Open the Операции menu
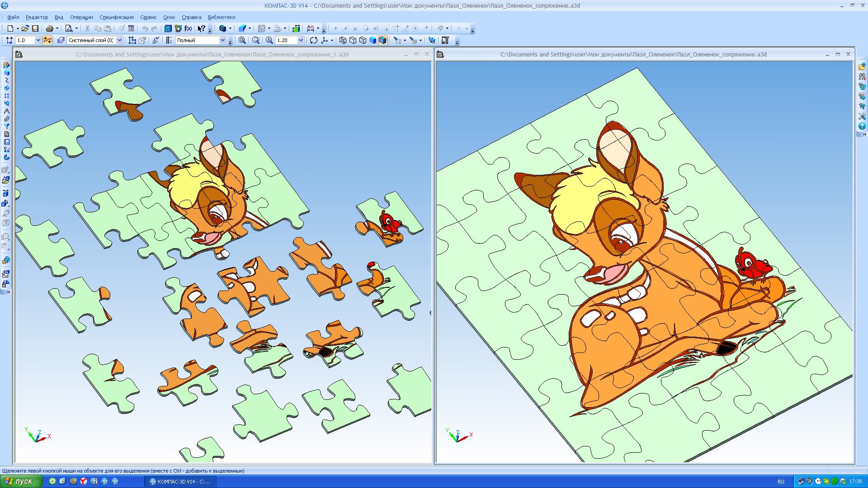The height and width of the screenshot is (488, 868). point(81,17)
